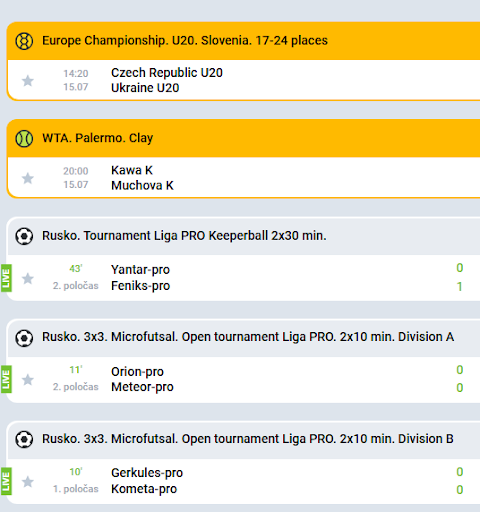Mark Orion-pro vs Meteor-pro as favorite
Viewport: 480px width, 512px height.
coord(28,379)
